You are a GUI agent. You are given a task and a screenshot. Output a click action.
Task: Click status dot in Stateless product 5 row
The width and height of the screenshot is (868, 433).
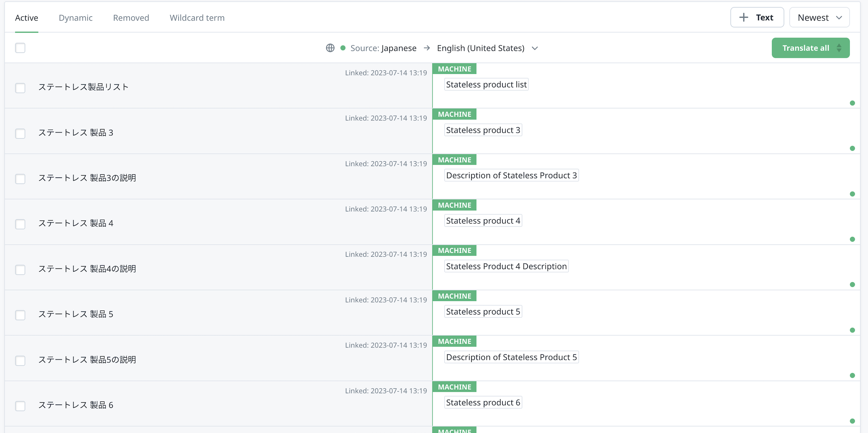click(x=852, y=330)
